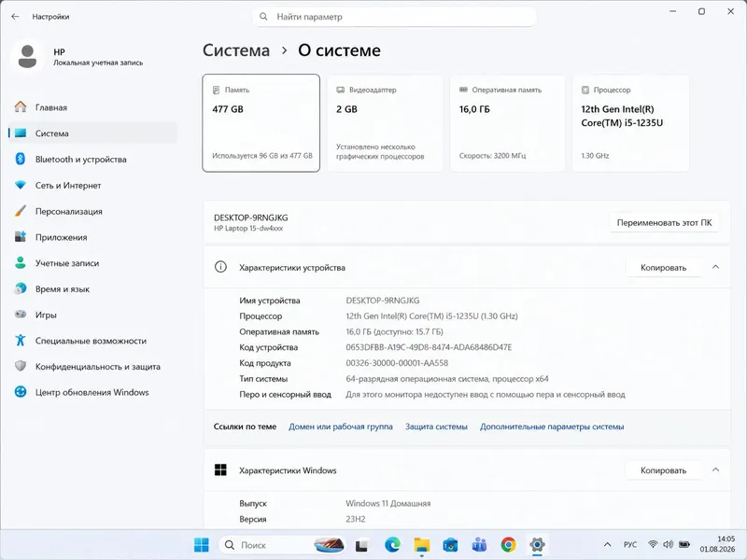Image resolution: width=747 pixels, height=560 pixels.
Task: Open 'Центр обновления Windows'
Action: click(x=92, y=392)
